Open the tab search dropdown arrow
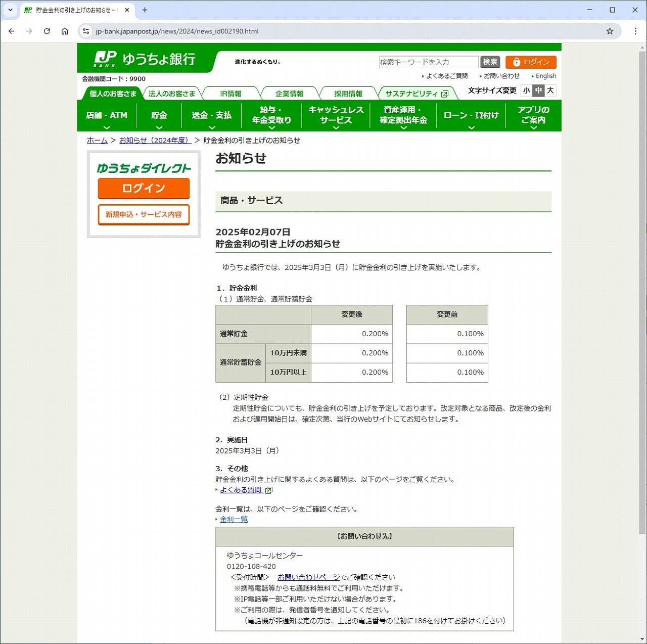 click(10, 10)
